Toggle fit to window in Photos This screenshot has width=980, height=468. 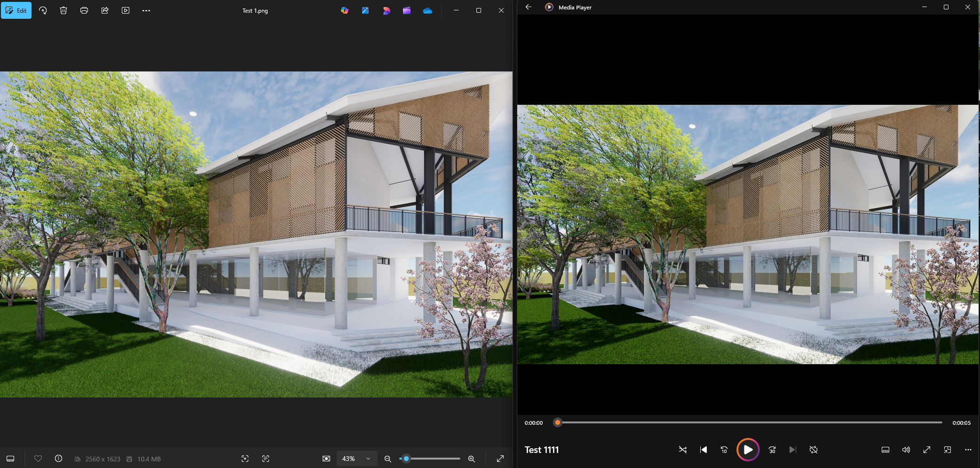pos(326,459)
